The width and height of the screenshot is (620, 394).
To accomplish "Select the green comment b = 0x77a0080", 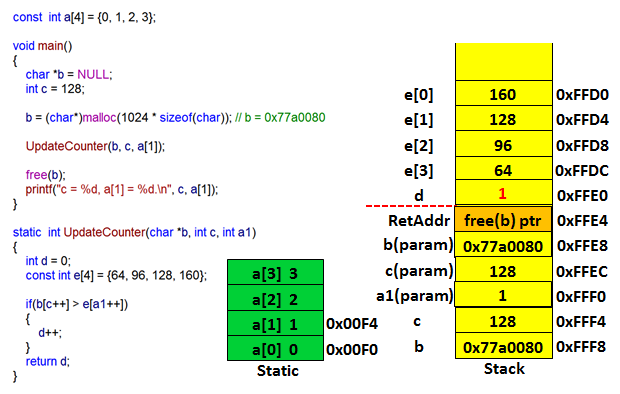I will (x=280, y=117).
